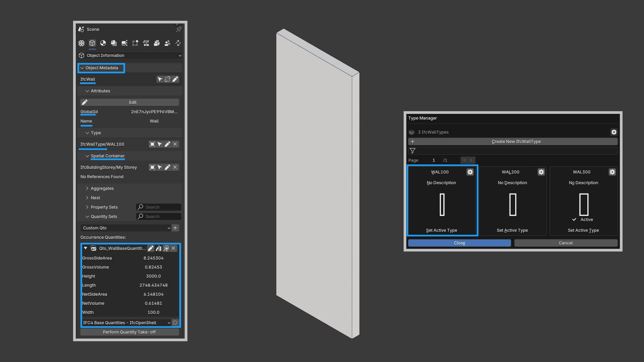The image size is (644, 362).
Task: Go to previous page in Type Manager
Action: point(464,160)
